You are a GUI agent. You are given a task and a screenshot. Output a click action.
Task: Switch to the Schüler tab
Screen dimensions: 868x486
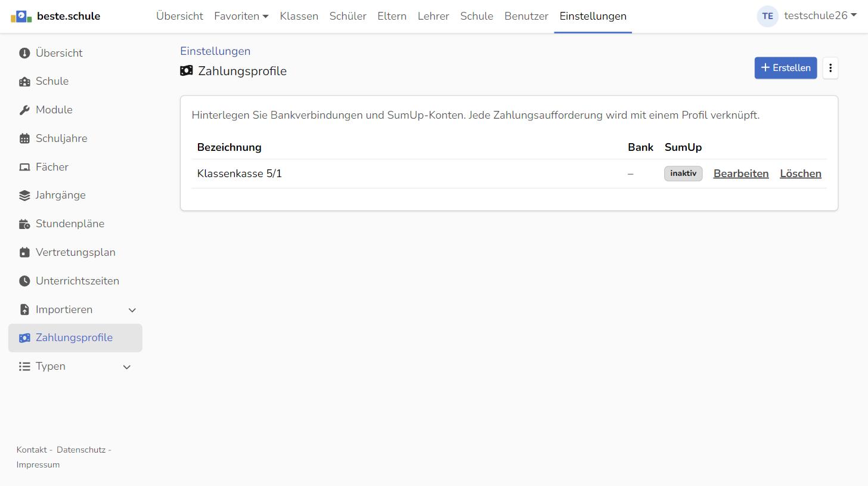(348, 16)
